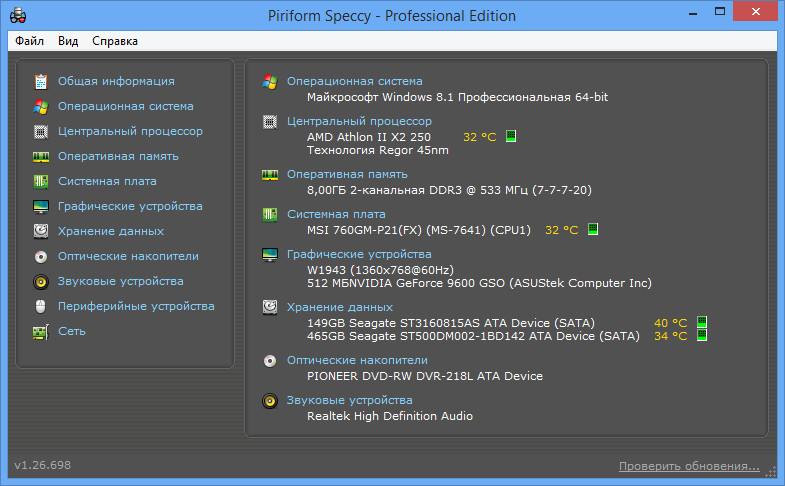
Task: Click the CPU chip icon in the summary panel
Action: (270, 122)
